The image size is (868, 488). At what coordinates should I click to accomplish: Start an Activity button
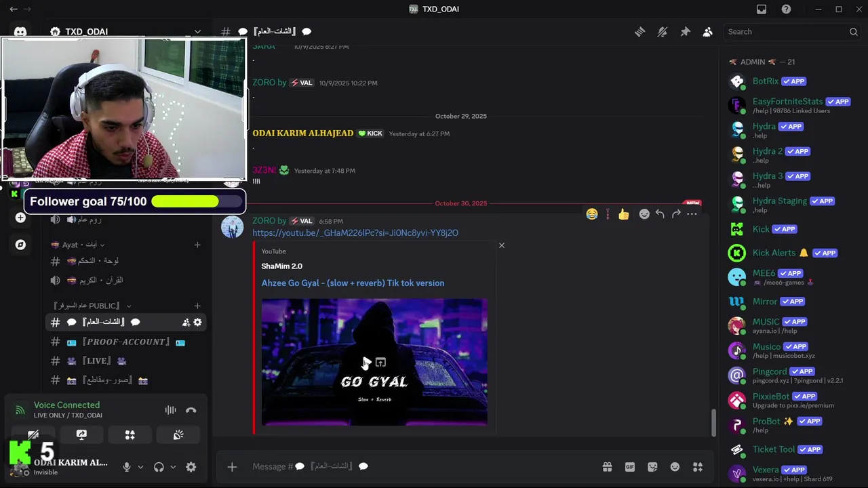click(x=130, y=434)
